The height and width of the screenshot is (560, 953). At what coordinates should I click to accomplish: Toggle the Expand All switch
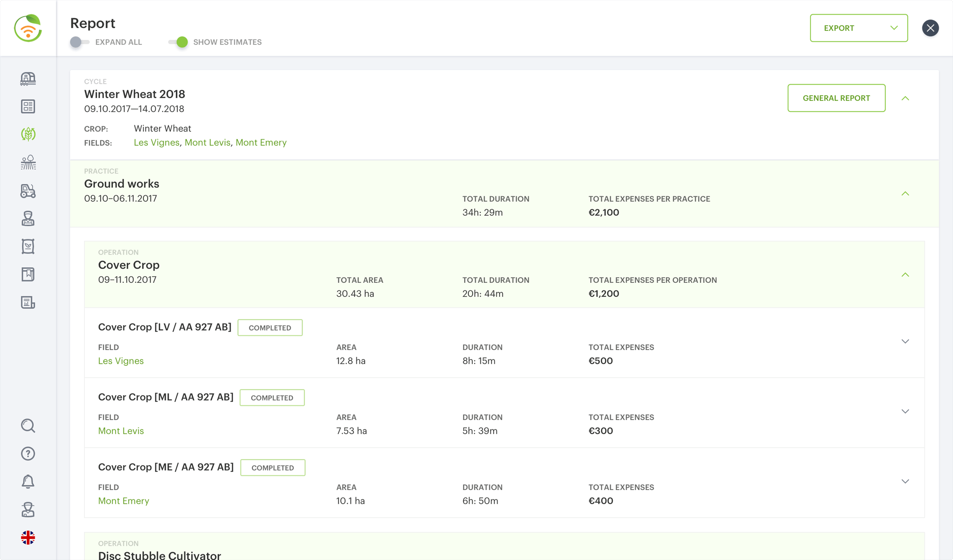tap(80, 42)
